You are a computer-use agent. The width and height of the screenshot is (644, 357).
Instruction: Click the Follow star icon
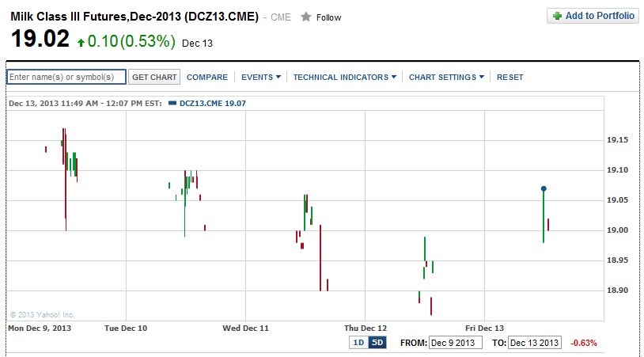[305, 17]
